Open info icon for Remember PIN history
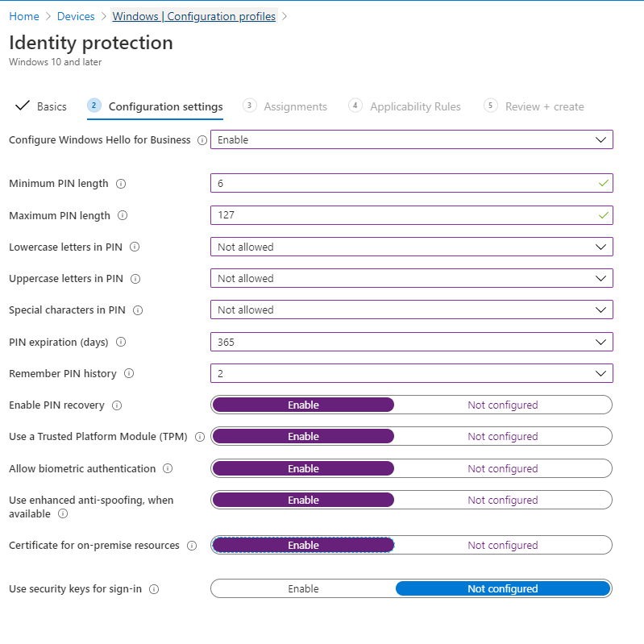The image size is (644, 644). [129, 374]
